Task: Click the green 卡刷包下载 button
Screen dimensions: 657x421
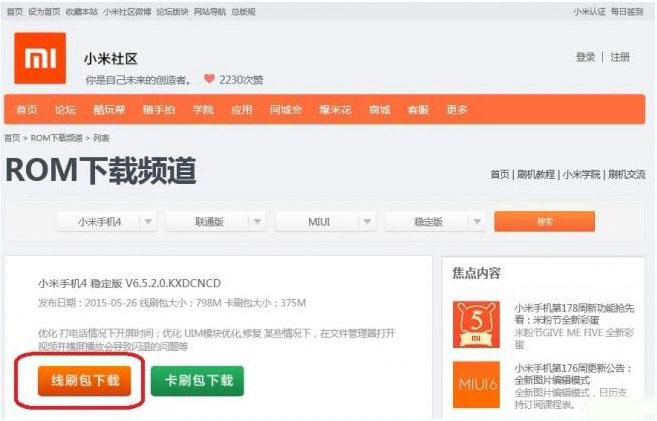Action: [x=197, y=380]
